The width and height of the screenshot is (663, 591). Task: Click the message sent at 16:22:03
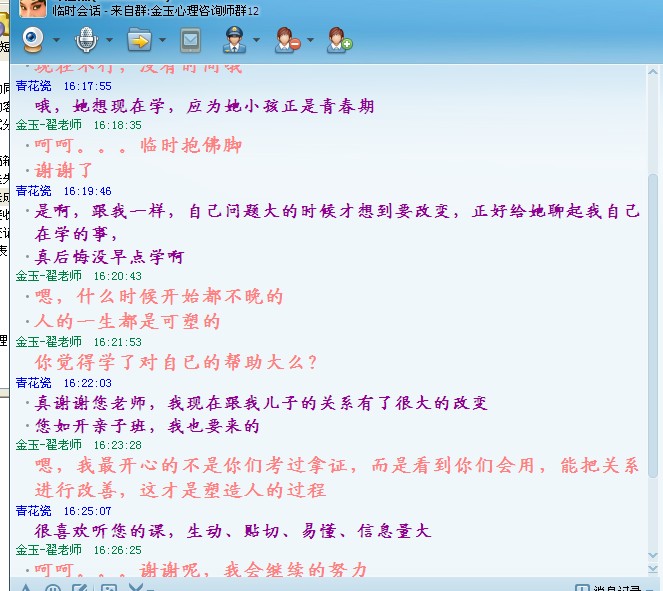261,403
